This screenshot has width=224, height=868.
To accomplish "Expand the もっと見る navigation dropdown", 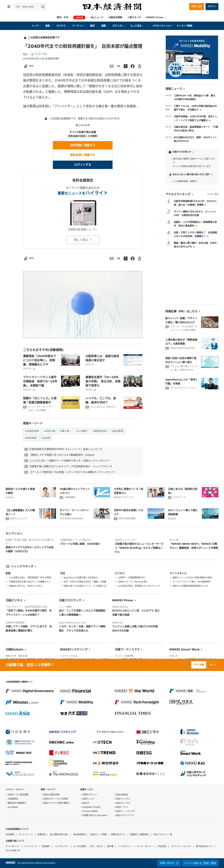I will pos(137,26).
